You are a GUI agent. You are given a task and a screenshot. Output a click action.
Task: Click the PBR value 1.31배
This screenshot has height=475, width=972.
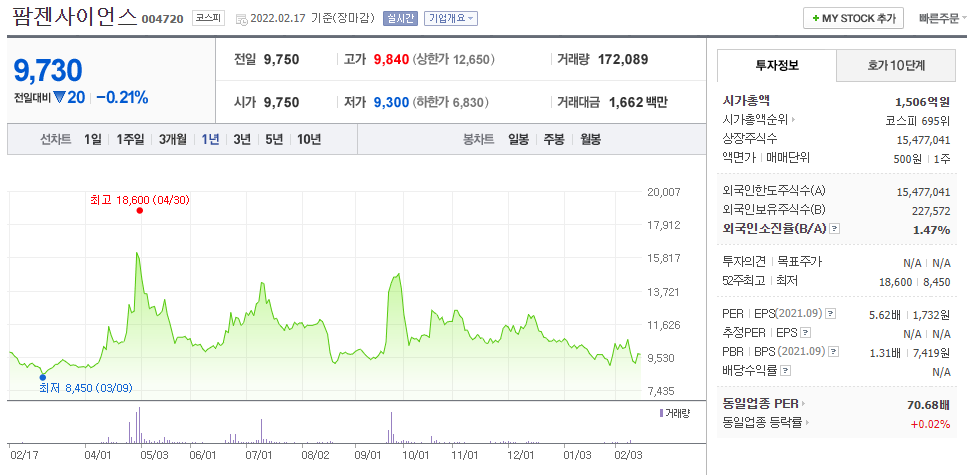885,353
